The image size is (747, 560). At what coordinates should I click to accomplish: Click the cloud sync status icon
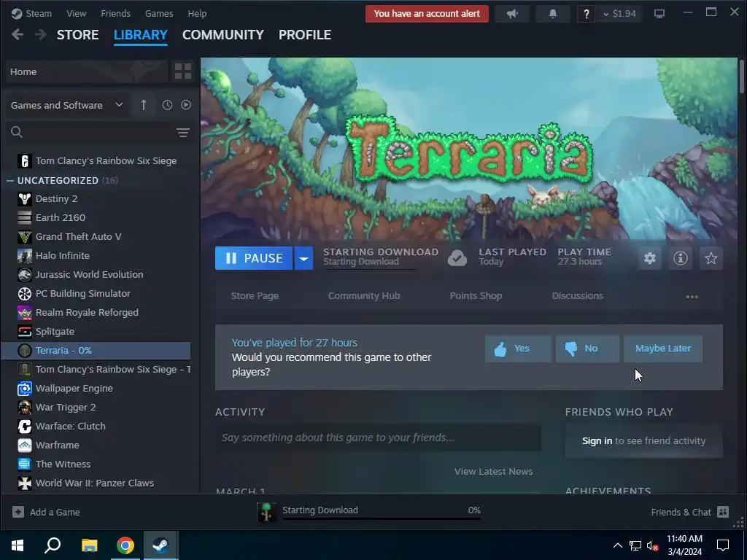[457, 258]
